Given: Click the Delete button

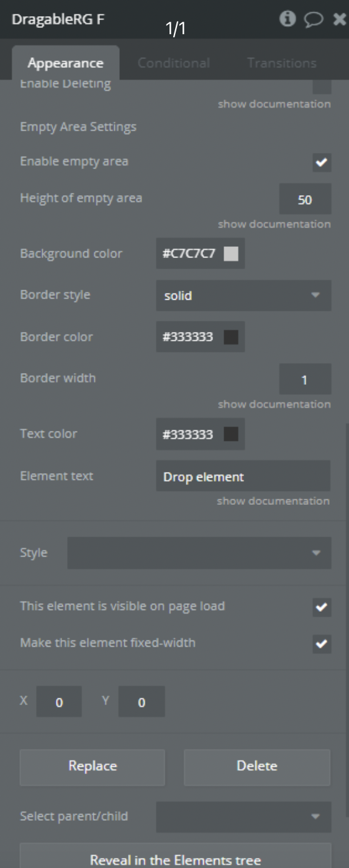Looking at the screenshot, I should (x=257, y=767).
